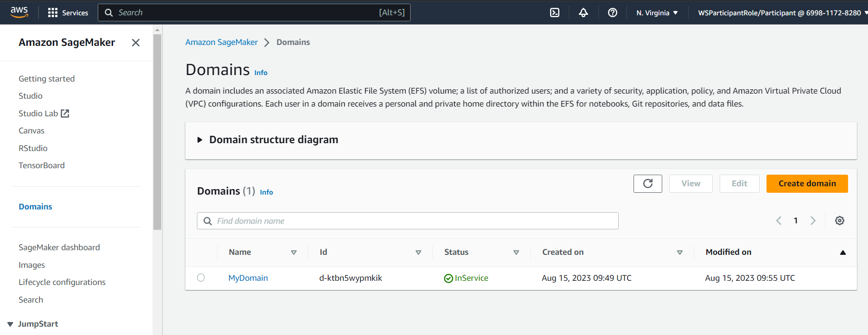Open the CloudShell terminal icon
Screen dimensions: 868x335
click(555, 13)
